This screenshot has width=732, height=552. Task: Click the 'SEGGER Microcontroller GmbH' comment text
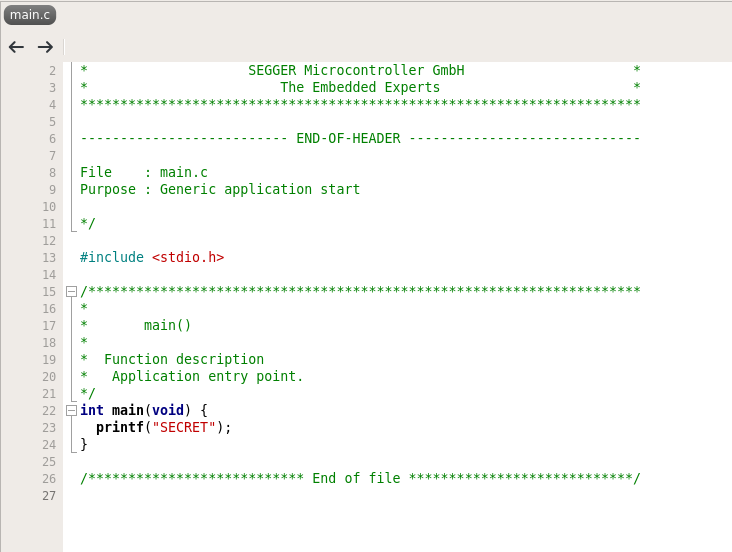[x=356, y=70]
